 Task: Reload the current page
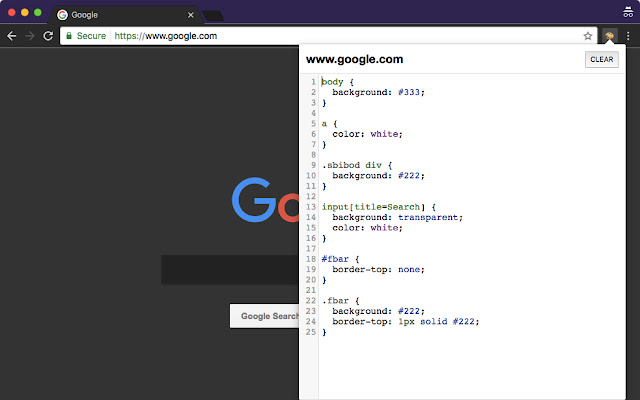pyautogui.click(x=48, y=35)
